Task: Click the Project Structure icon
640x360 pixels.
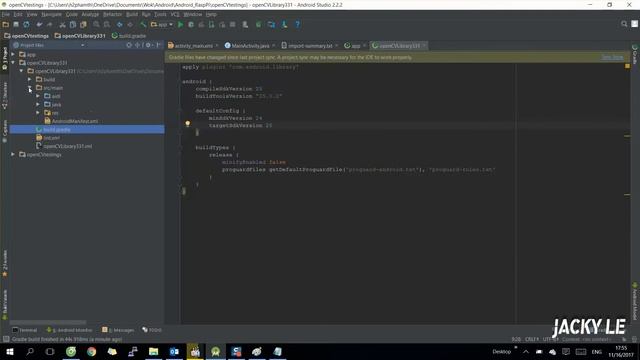Action: pos(271,24)
